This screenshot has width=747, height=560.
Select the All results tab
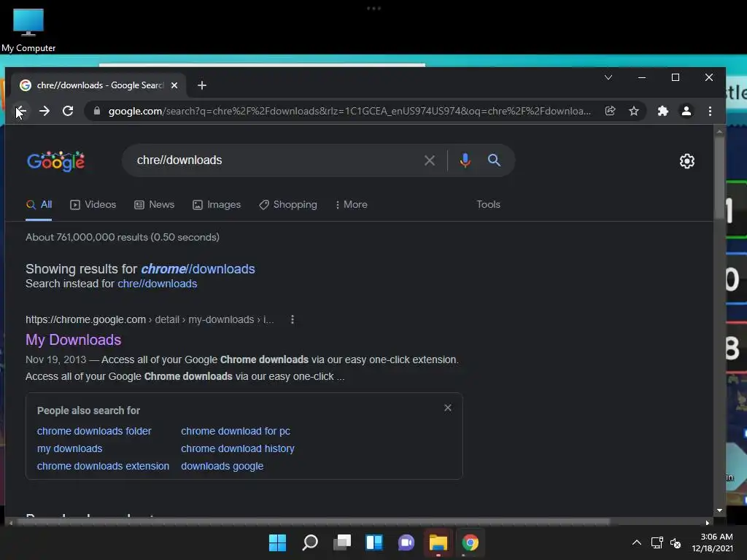(39, 205)
